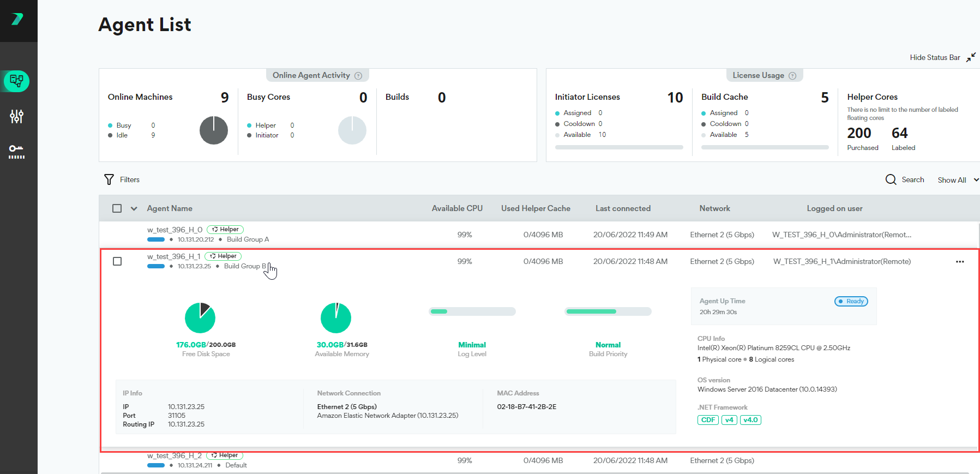The height and width of the screenshot is (474, 980).
Task: Click the Filters funnel icon
Action: pyautogui.click(x=109, y=179)
